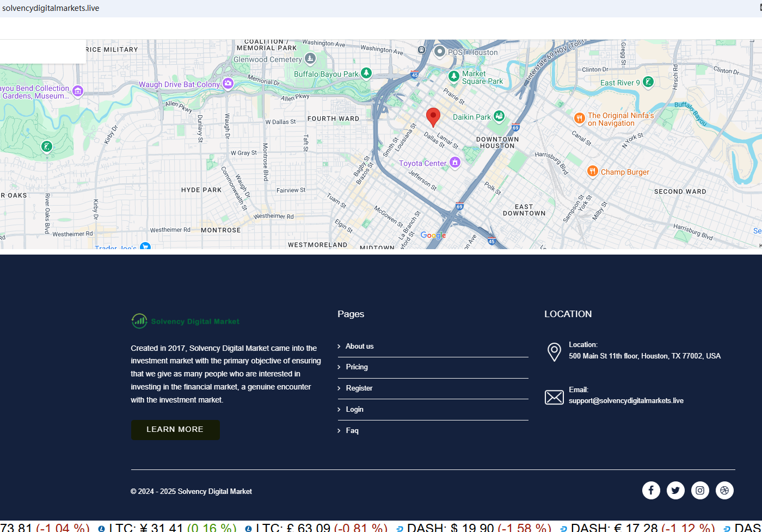This screenshot has width=762, height=532.
Task: Open the About us page link
Action: coord(359,347)
